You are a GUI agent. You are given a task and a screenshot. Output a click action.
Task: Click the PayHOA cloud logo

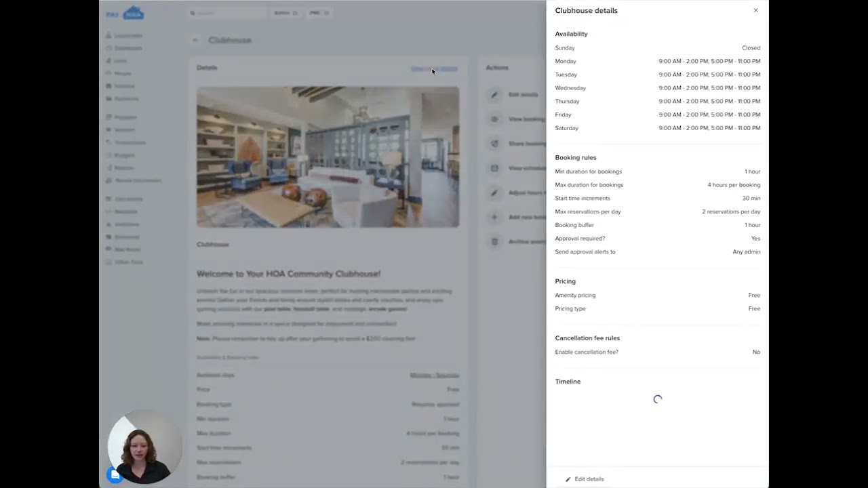point(125,13)
